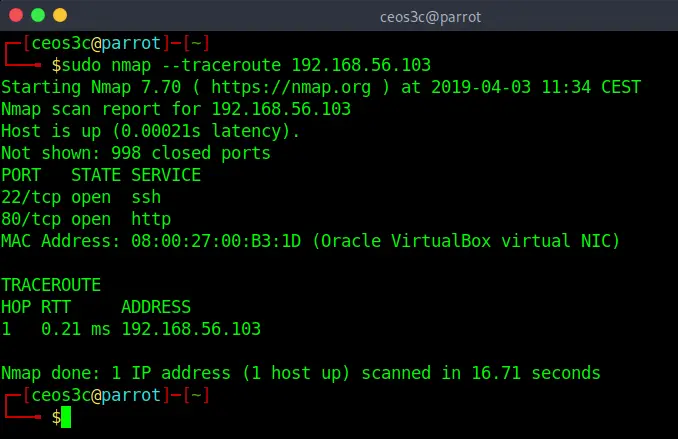Viewport: 678px width, 439px height.
Task: Click the first ceos3c@parrot prompt label
Action: click(x=96, y=43)
